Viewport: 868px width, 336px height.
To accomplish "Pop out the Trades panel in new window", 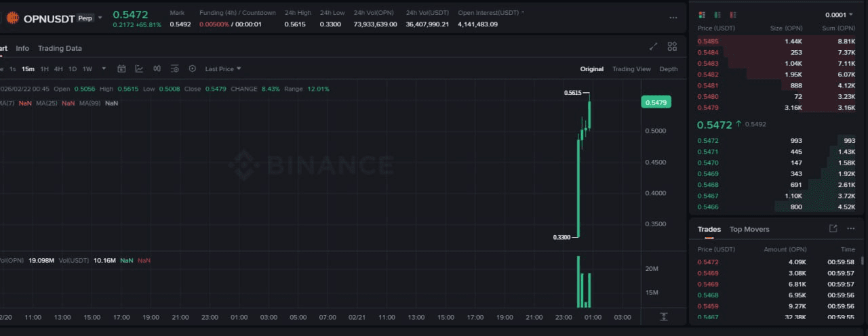I will (833, 229).
